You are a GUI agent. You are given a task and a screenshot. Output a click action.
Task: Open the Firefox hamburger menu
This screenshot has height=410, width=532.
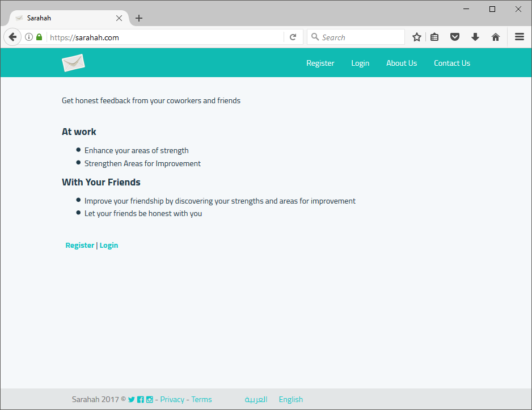coord(519,37)
